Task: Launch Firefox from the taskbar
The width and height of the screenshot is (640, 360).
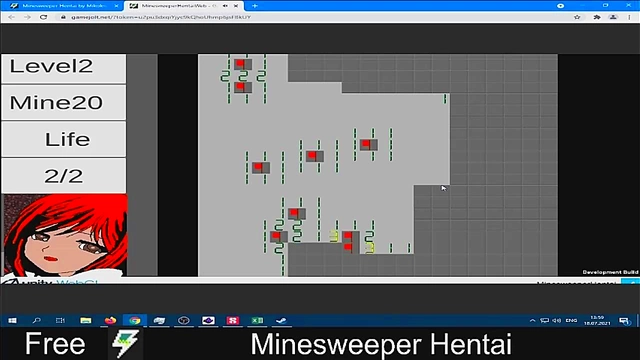Action: pos(110,320)
